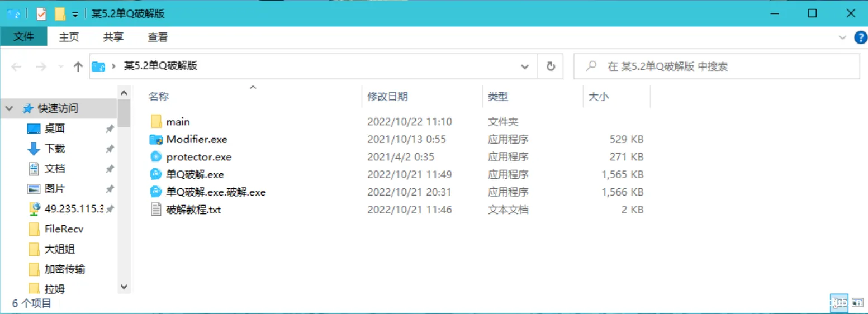Click the folder icon in address bar
This screenshot has width=868, height=314.
pyautogui.click(x=98, y=66)
